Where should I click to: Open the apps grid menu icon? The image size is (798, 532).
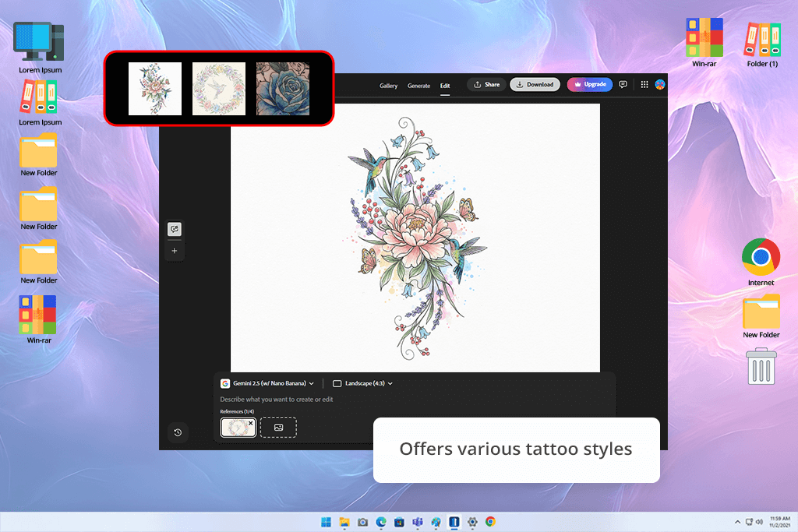point(644,84)
